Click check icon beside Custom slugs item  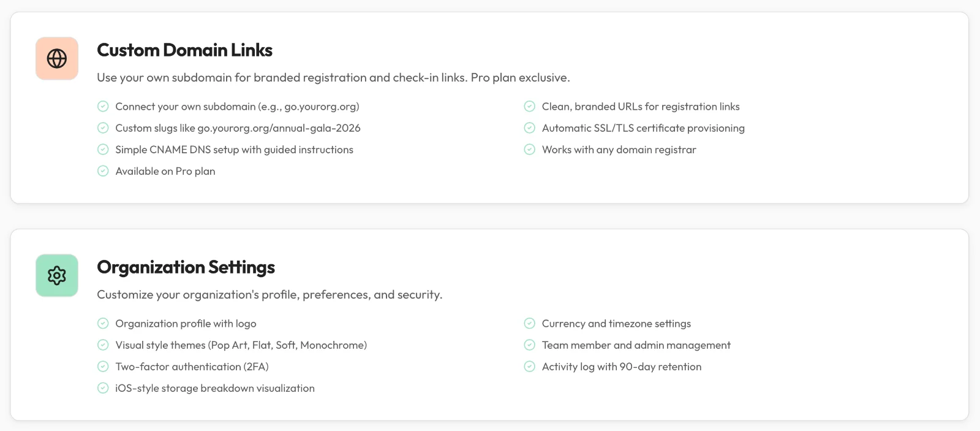[x=103, y=128]
